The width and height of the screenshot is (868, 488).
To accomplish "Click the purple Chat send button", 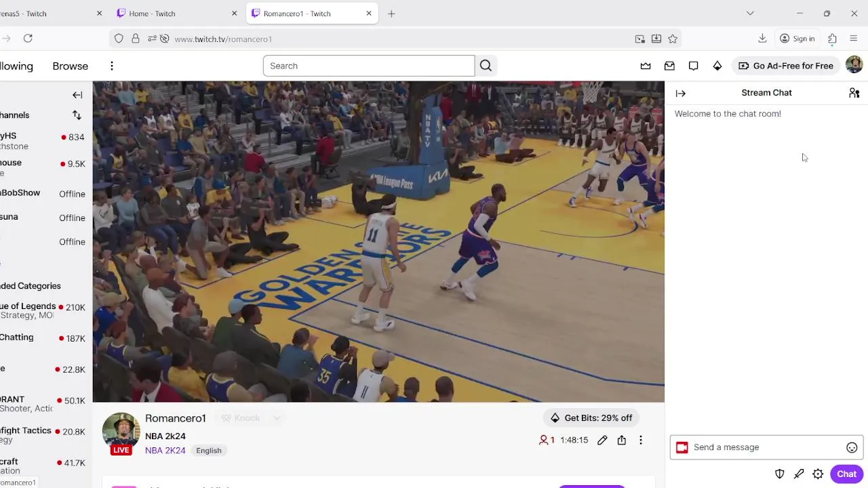I will tap(846, 474).
